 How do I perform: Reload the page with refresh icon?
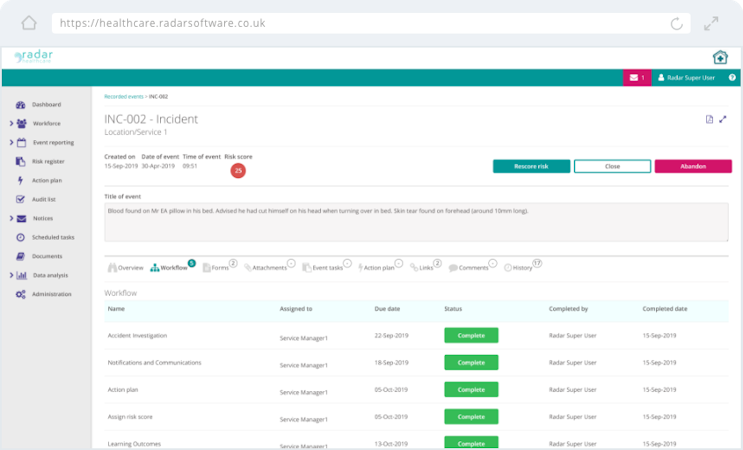coord(676,23)
